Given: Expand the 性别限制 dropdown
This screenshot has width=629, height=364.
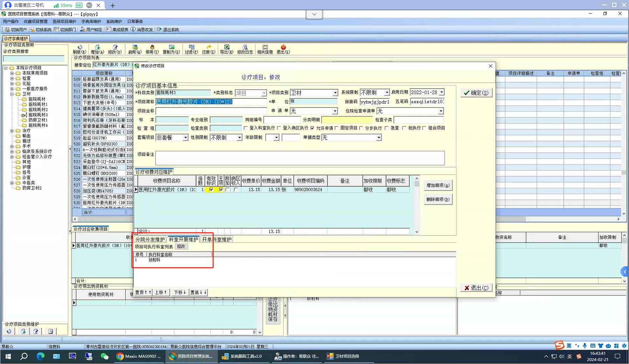Looking at the screenshot, I should coord(239,138).
